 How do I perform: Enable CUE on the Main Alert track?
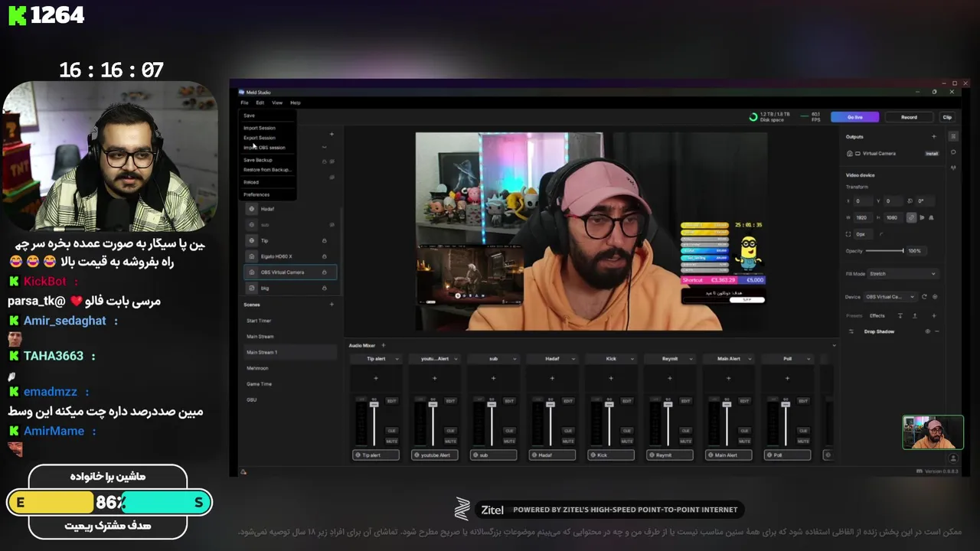coord(744,431)
